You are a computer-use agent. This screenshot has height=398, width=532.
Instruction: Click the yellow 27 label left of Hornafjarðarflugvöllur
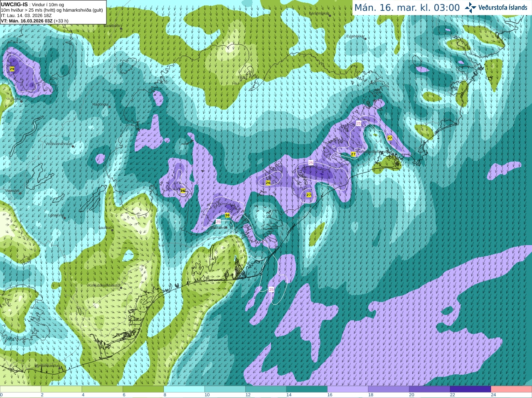353,154
